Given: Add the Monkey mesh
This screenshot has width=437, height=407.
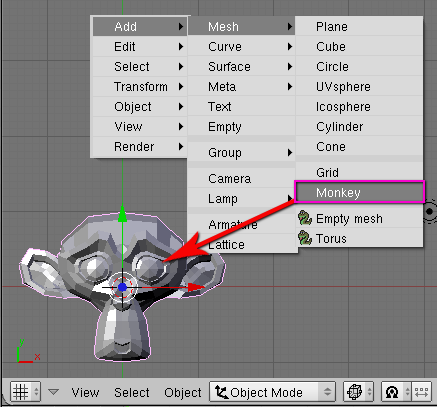Looking at the screenshot, I should click(359, 192).
